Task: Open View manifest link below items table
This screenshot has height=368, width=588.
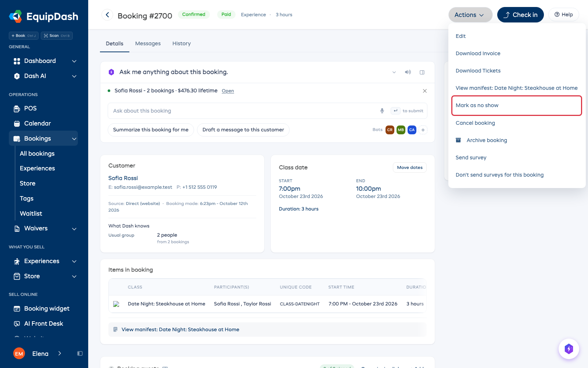Action: [180, 329]
